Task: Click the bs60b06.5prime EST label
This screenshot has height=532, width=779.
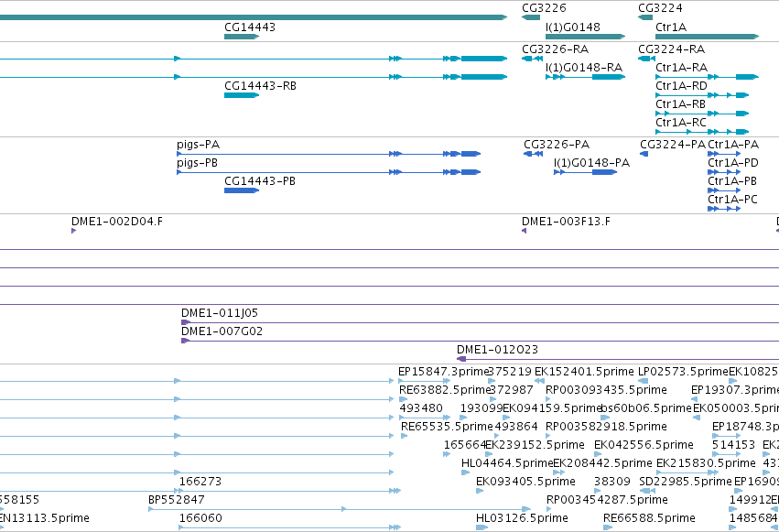Action: [x=646, y=408]
